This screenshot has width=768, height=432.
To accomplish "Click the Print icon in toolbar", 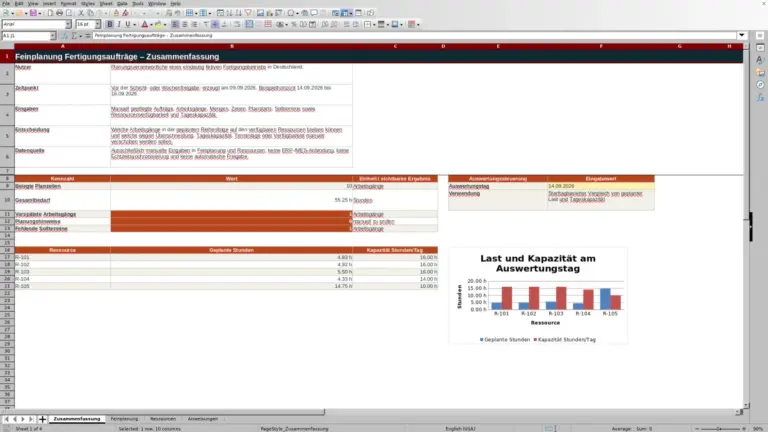I will (x=59, y=13).
